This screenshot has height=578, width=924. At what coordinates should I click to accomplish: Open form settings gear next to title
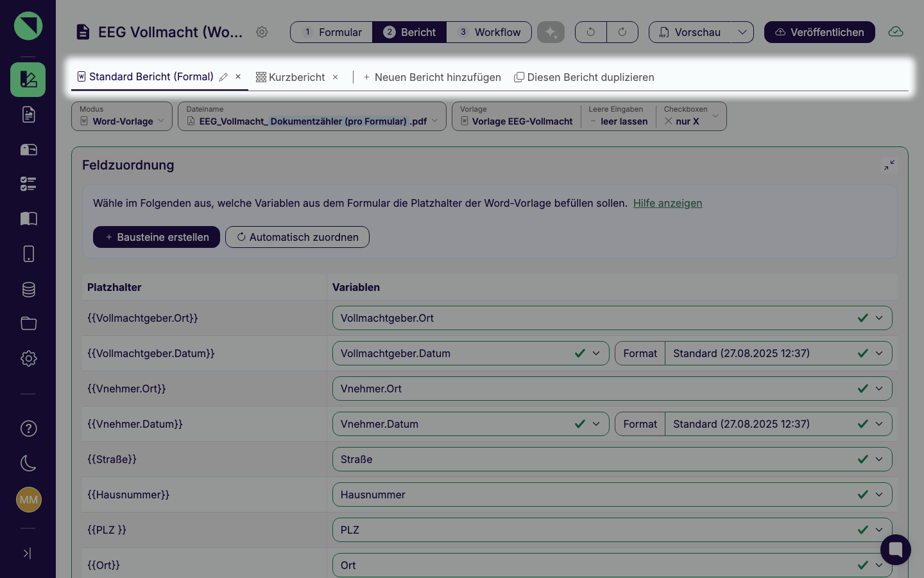pos(262,32)
